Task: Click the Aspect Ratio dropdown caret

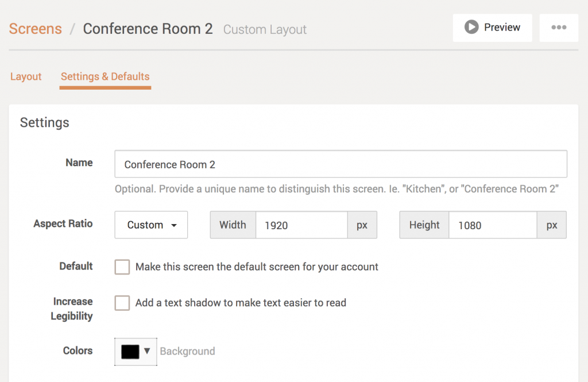Action: click(174, 225)
